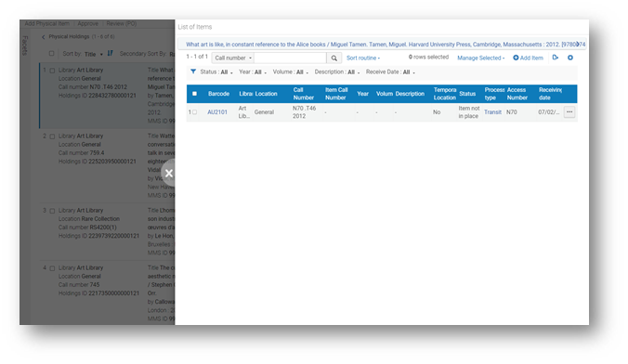
Task: Click Add Item
Action: click(528, 58)
